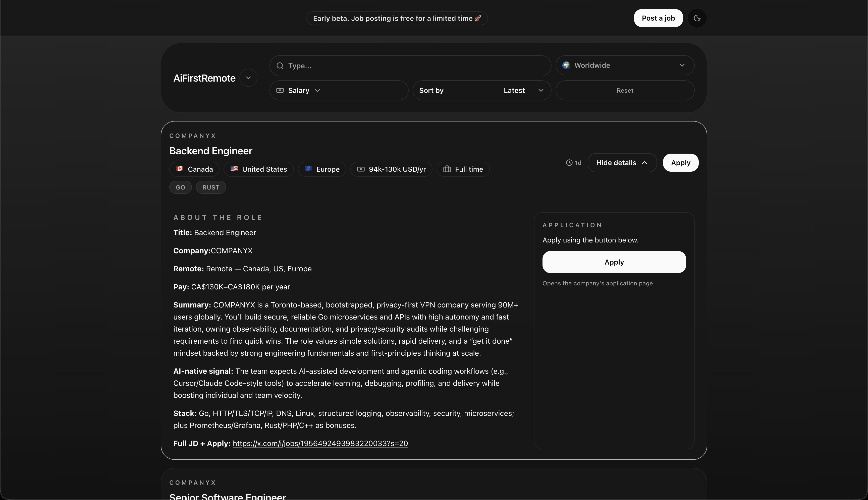Click the Reset filters button
Viewport: 868px width, 500px height.
(x=624, y=90)
